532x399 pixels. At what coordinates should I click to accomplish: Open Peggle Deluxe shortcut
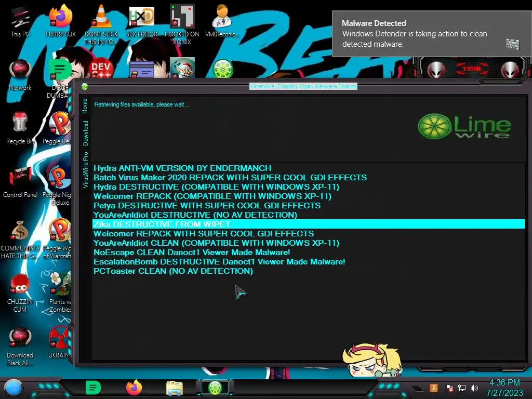click(x=58, y=129)
